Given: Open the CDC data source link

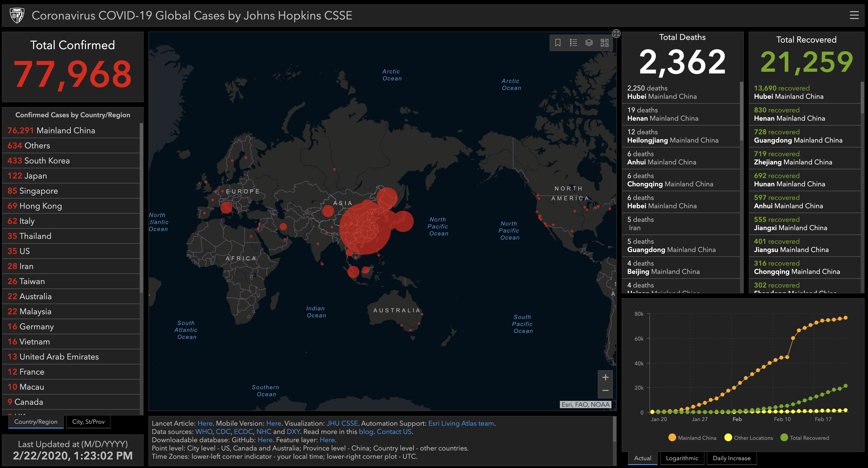Looking at the screenshot, I should pos(223,432).
